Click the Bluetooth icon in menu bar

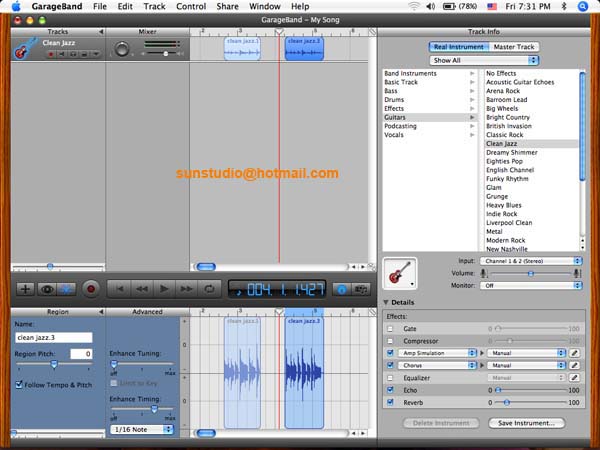click(564, 7)
